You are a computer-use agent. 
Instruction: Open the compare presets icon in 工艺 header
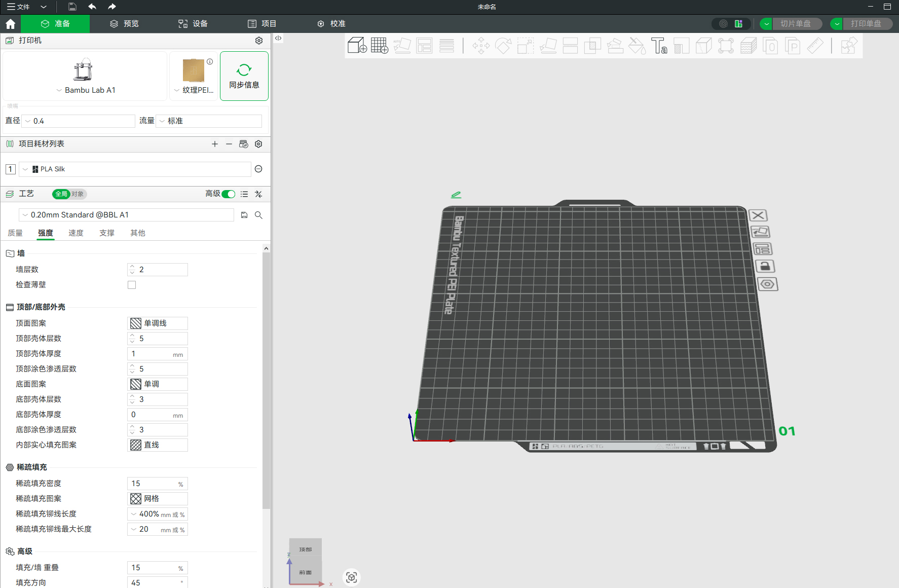point(258,194)
